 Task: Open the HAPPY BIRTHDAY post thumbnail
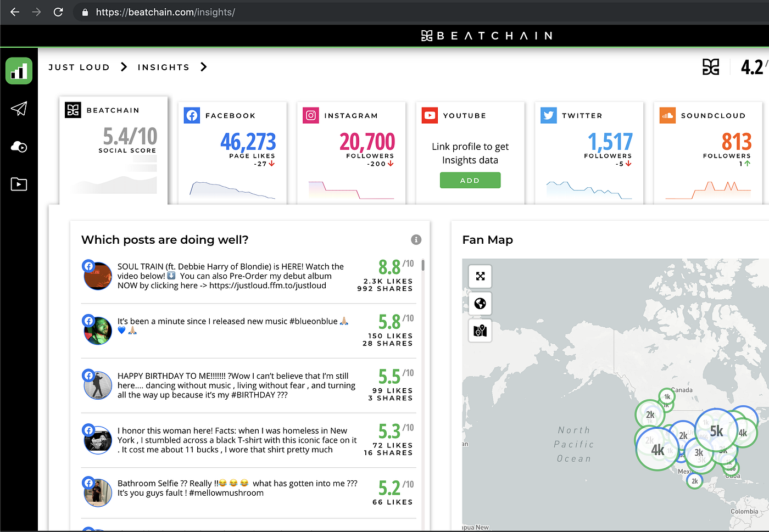(x=98, y=385)
